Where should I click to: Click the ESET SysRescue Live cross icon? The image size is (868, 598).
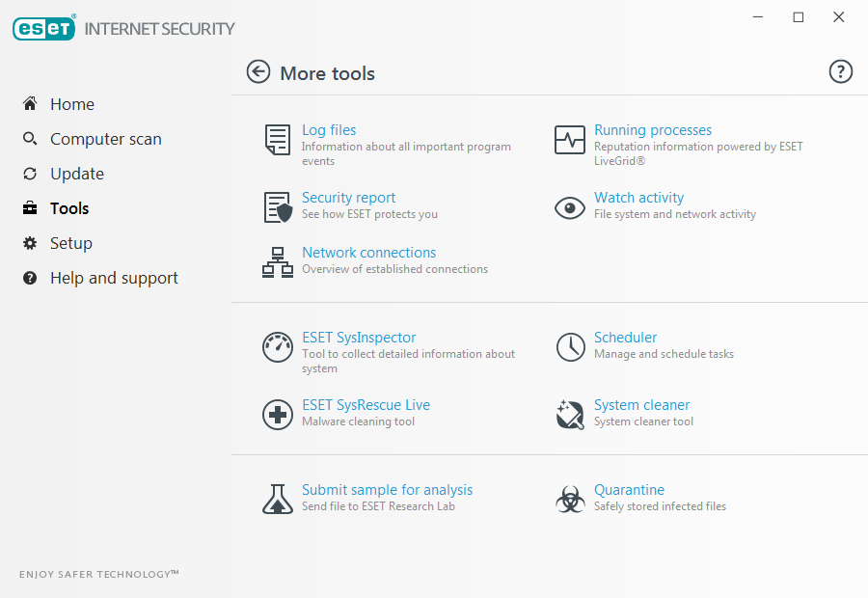coord(278,415)
